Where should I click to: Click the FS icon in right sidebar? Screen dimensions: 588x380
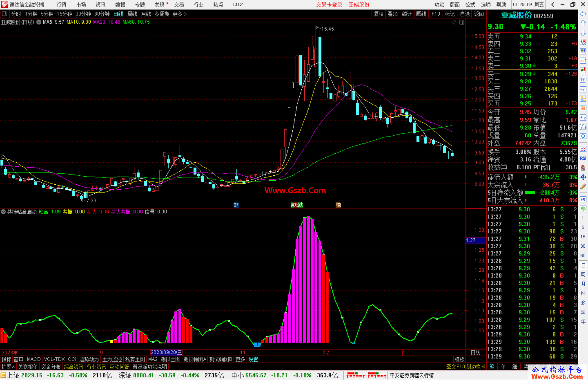[583, 199]
